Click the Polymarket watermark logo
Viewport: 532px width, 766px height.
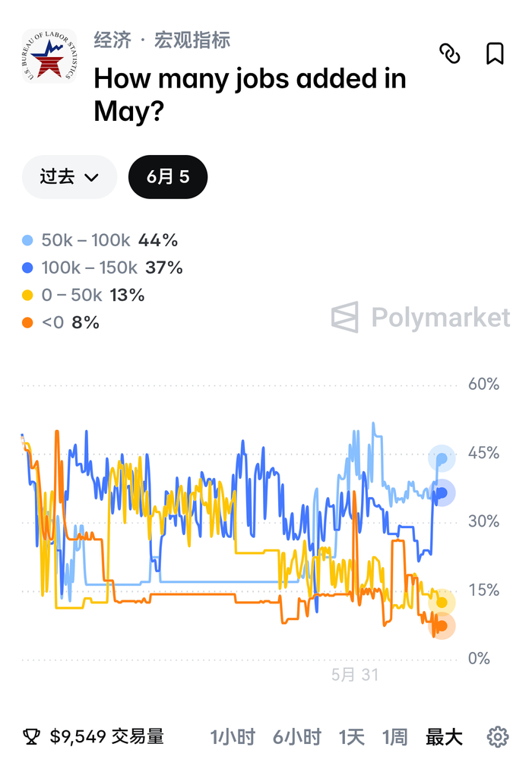[x=420, y=318]
